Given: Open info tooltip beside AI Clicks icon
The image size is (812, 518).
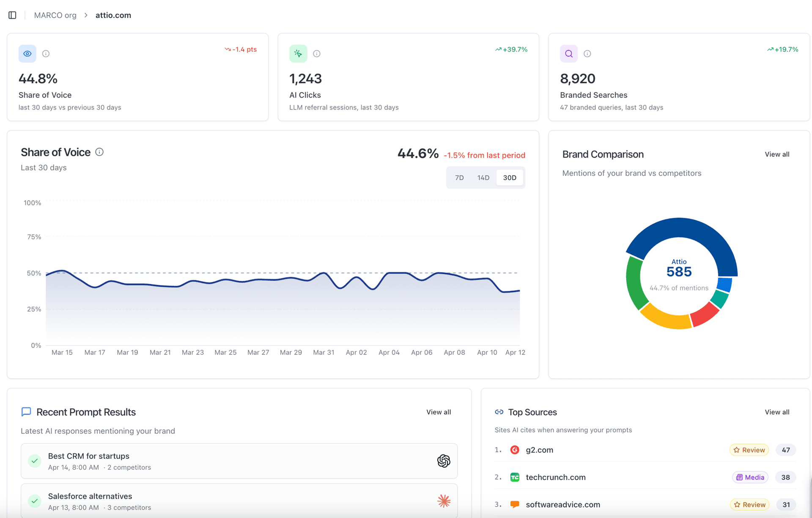Looking at the screenshot, I should (316, 54).
